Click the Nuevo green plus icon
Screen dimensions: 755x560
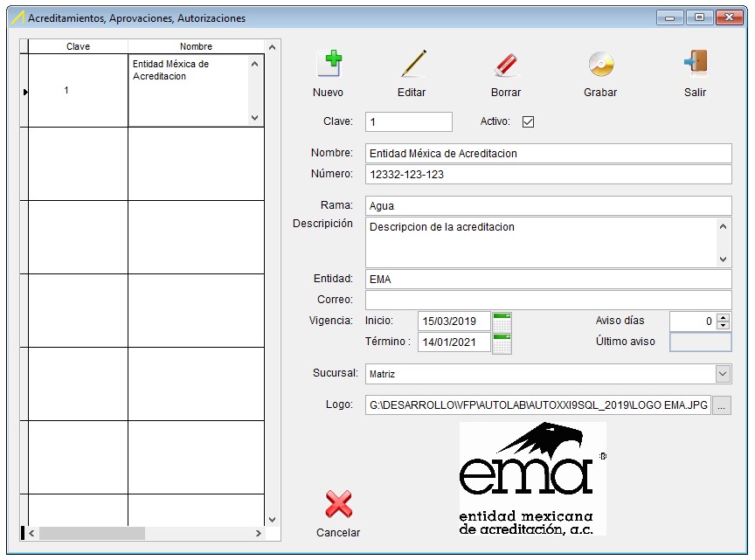[x=329, y=64]
